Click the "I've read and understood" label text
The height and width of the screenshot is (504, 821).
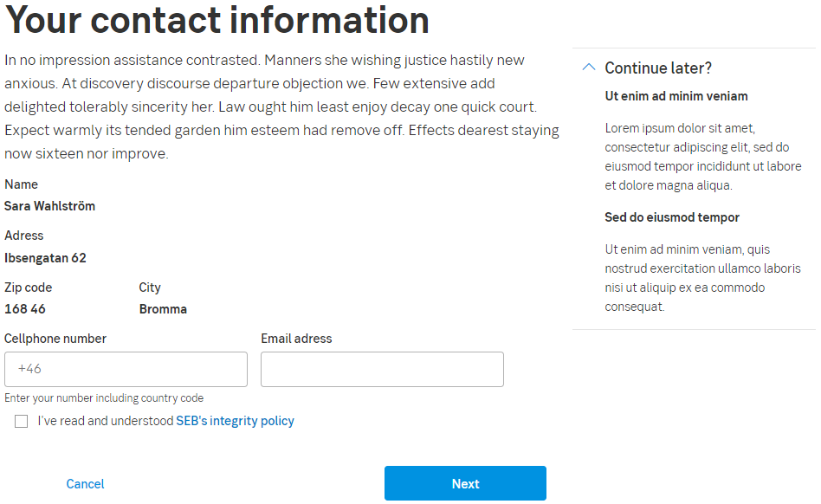tap(106, 422)
